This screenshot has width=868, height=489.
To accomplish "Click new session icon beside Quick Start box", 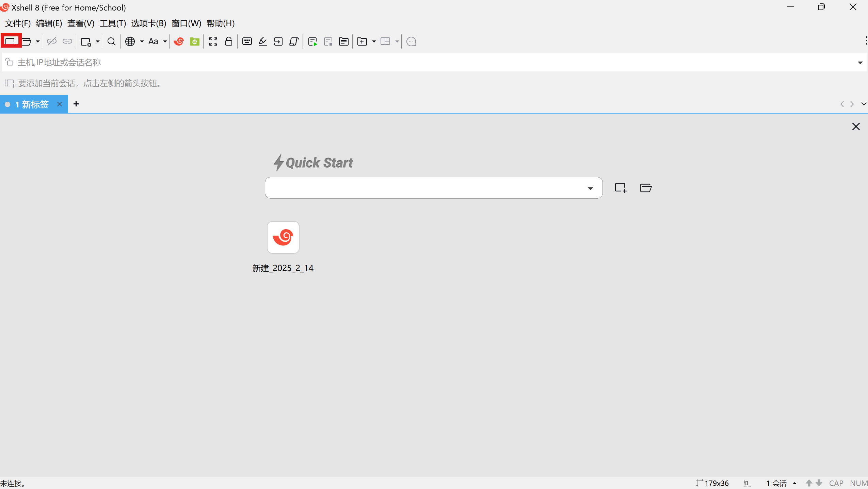I will tap(620, 188).
